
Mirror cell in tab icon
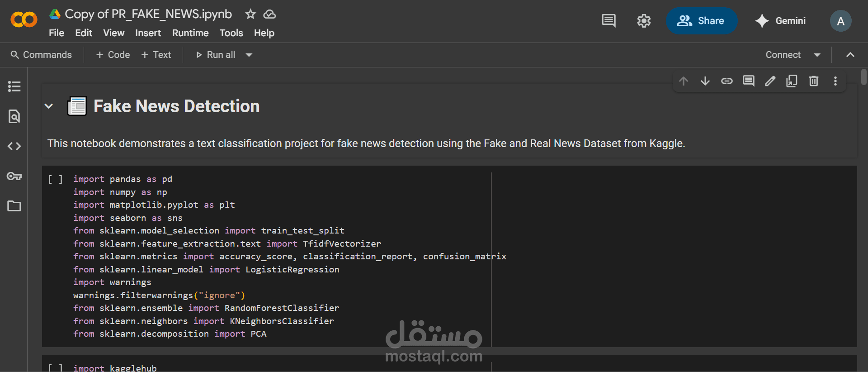[x=792, y=81]
